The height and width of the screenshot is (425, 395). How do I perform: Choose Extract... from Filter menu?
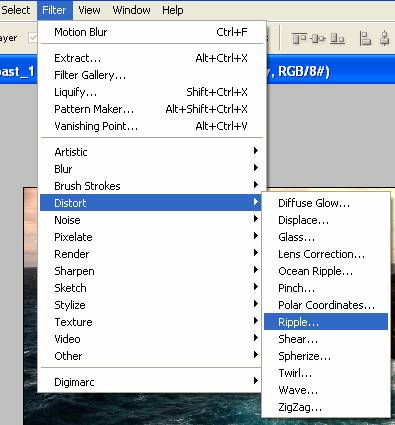click(151, 58)
